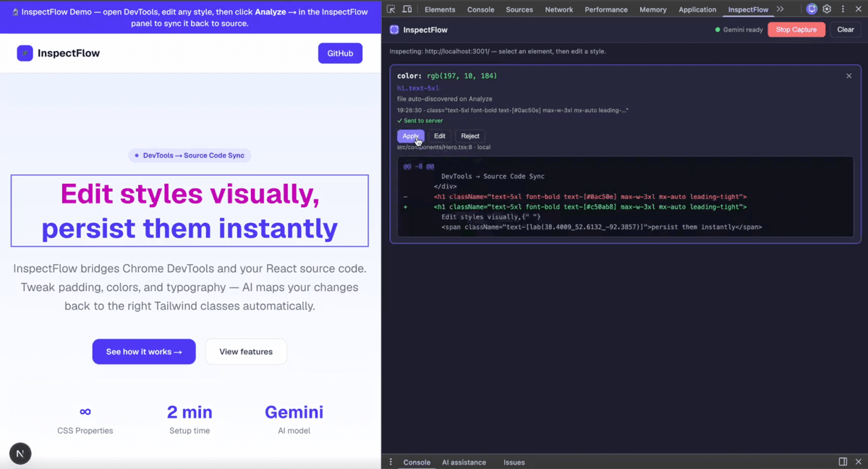Select the Edit styles visually heading
The width and height of the screenshot is (868, 469).
[190, 211]
